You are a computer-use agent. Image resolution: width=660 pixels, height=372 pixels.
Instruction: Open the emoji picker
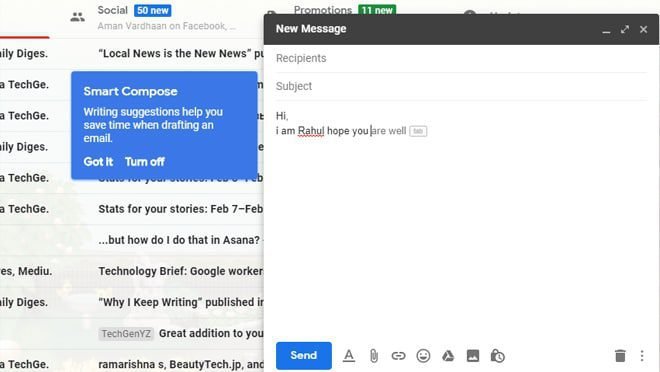[x=423, y=356]
